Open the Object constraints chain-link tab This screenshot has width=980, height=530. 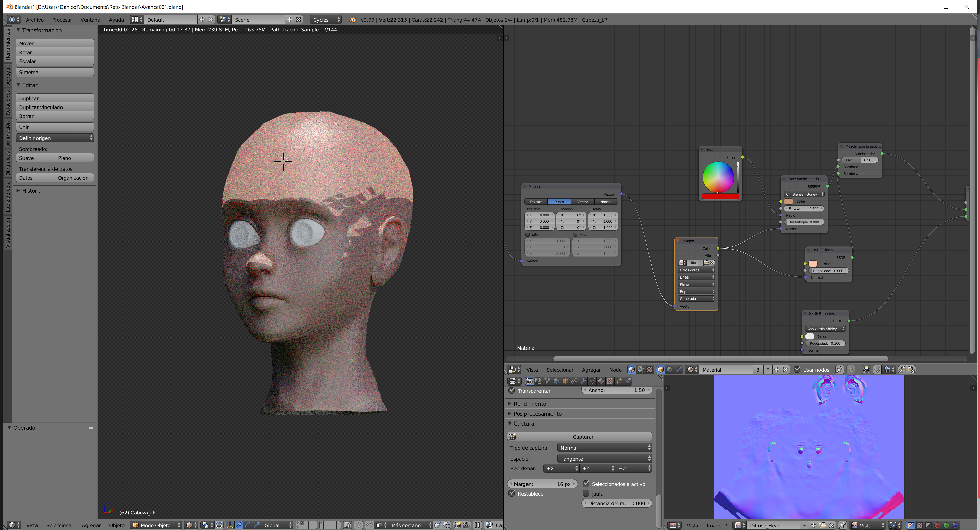click(574, 381)
